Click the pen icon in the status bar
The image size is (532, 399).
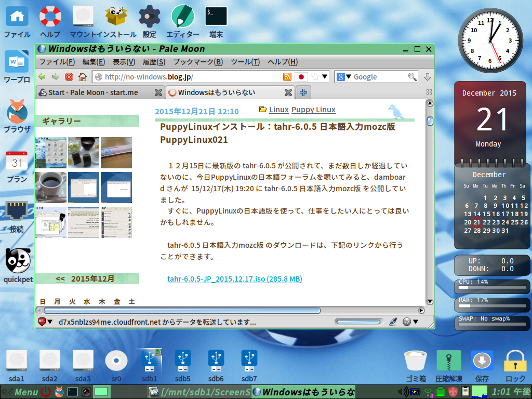(x=393, y=322)
